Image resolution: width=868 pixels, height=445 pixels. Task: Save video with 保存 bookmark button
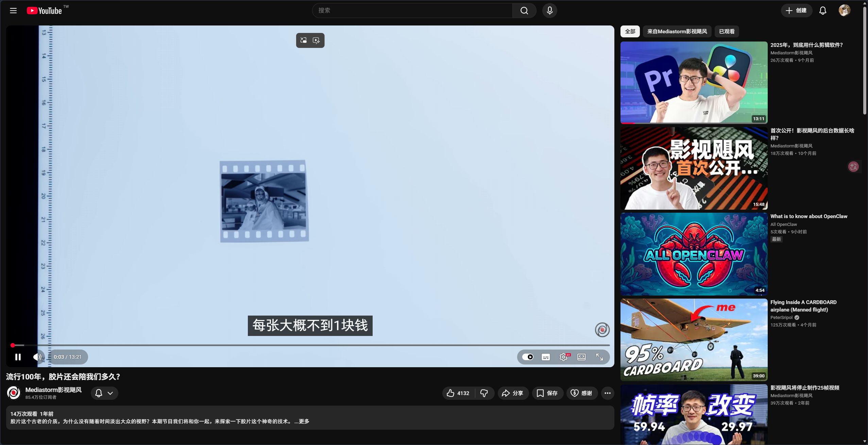pos(547,393)
